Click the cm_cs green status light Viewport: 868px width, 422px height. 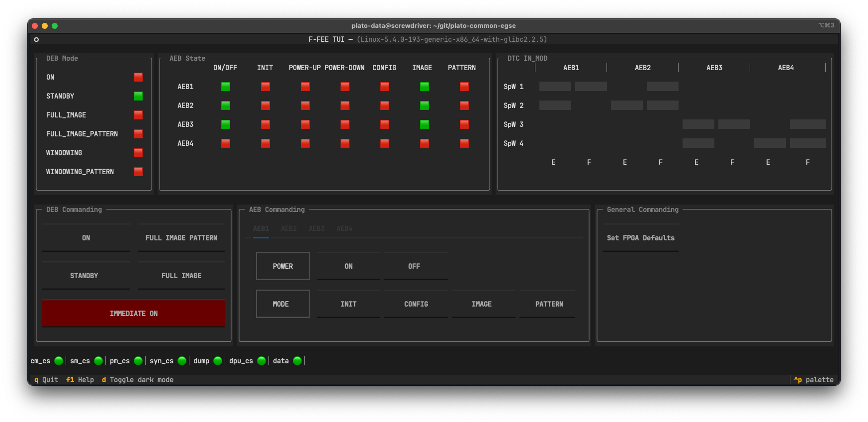(x=59, y=361)
